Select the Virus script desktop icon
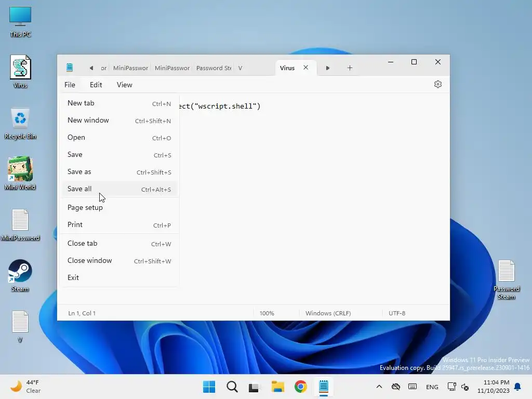The height and width of the screenshot is (399, 532). (20, 72)
